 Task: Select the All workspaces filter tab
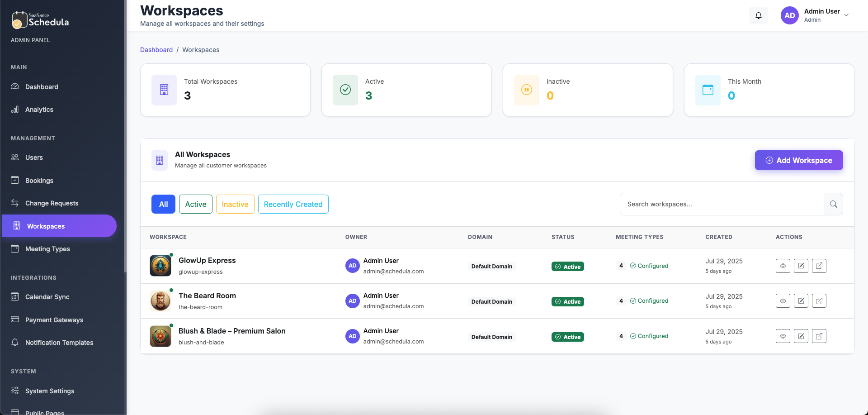[163, 204]
